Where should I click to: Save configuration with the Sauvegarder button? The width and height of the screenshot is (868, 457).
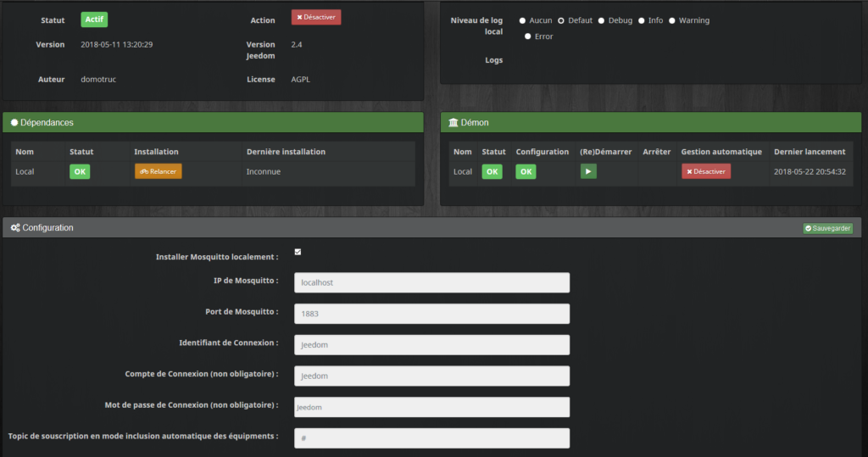pos(827,228)
